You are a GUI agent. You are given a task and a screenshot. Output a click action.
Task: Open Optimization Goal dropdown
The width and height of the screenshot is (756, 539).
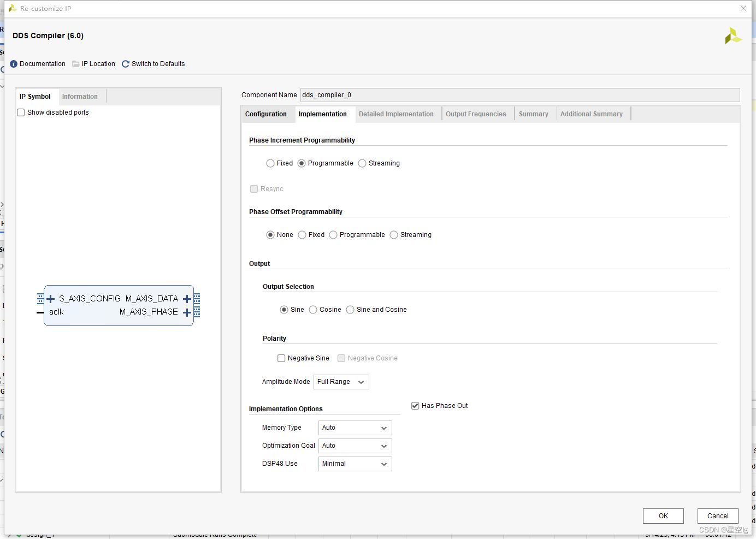(x=355, y=446)
